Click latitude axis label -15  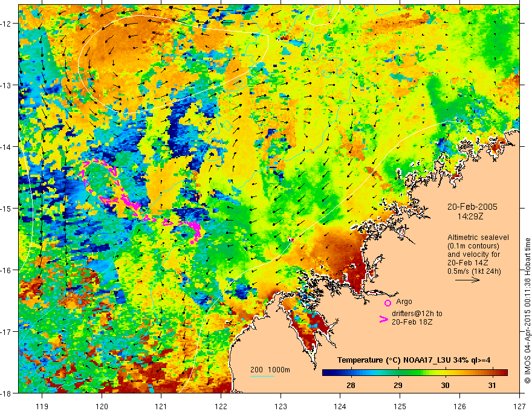pos(6,208)
